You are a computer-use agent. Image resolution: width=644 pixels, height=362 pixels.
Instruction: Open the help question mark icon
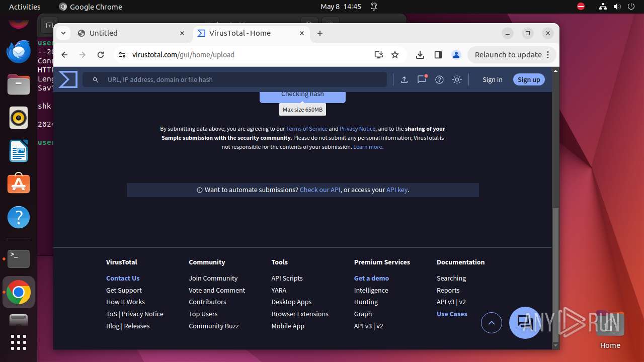coord(439,79)
